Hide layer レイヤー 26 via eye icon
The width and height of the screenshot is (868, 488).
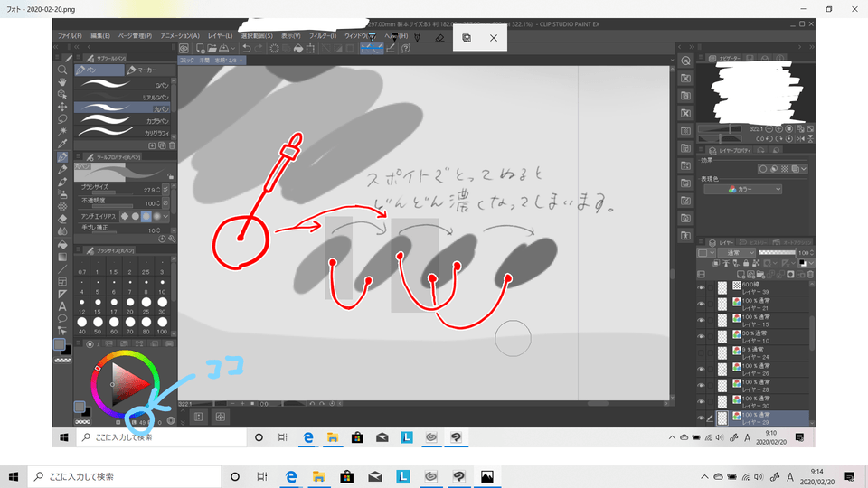click(x=702, y=369)
